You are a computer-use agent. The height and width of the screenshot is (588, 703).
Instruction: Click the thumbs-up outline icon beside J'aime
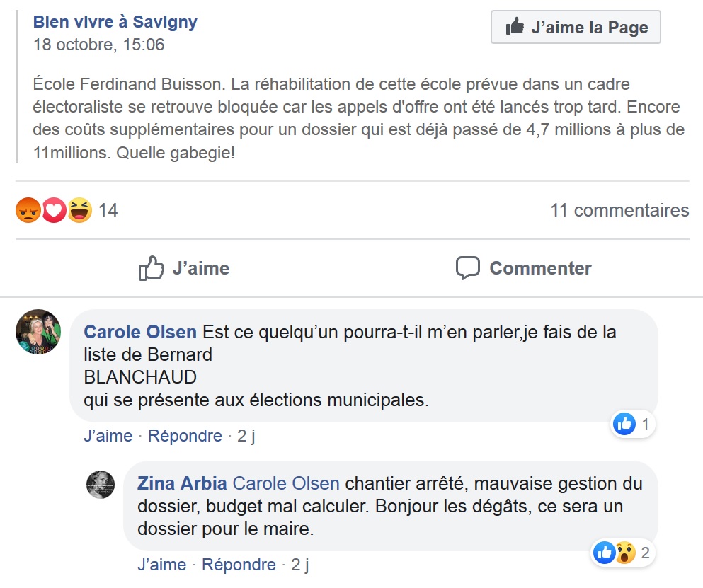pos(152,268)
